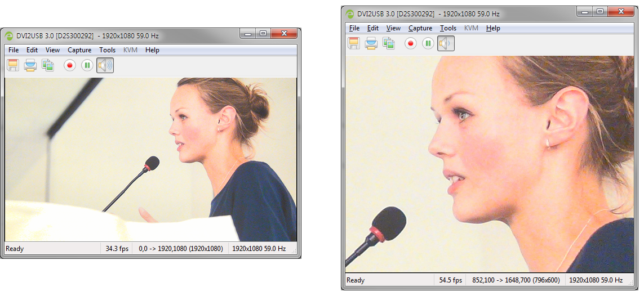
Task: Click the Ready status in right window
Action: click(356, 280)
